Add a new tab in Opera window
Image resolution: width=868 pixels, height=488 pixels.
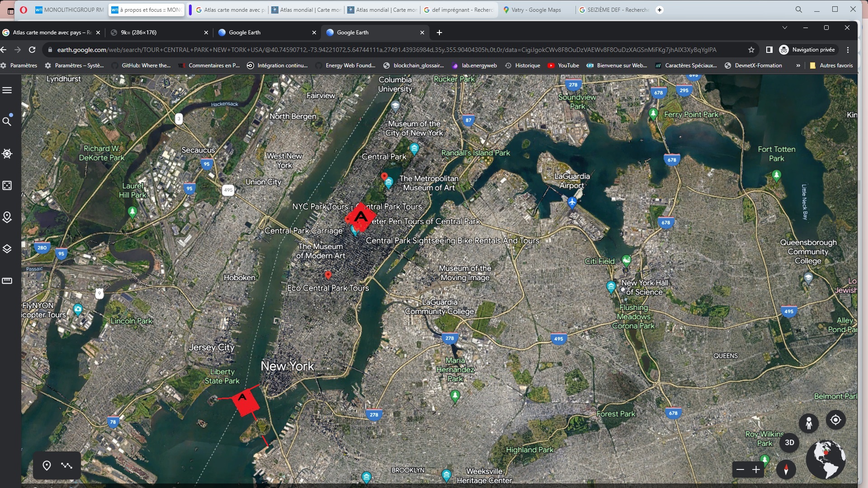(x=660, y=10)
